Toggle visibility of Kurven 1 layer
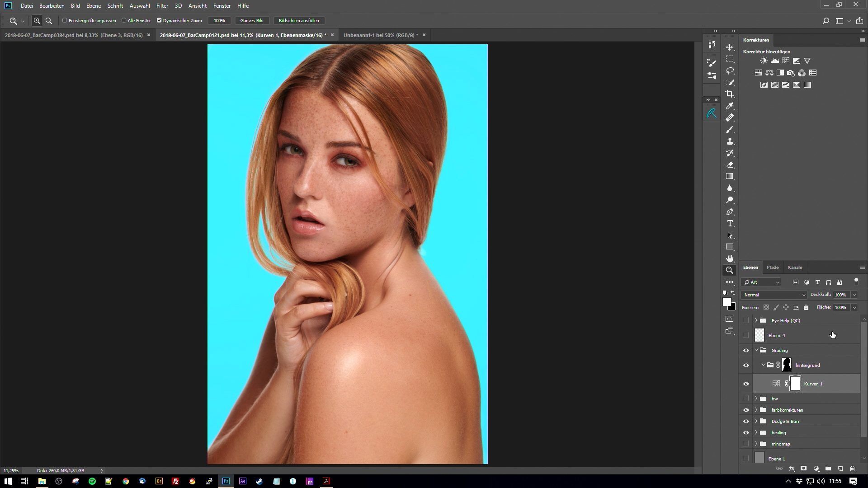This screenshot has width=868, height=488. [x=746, y=384]
